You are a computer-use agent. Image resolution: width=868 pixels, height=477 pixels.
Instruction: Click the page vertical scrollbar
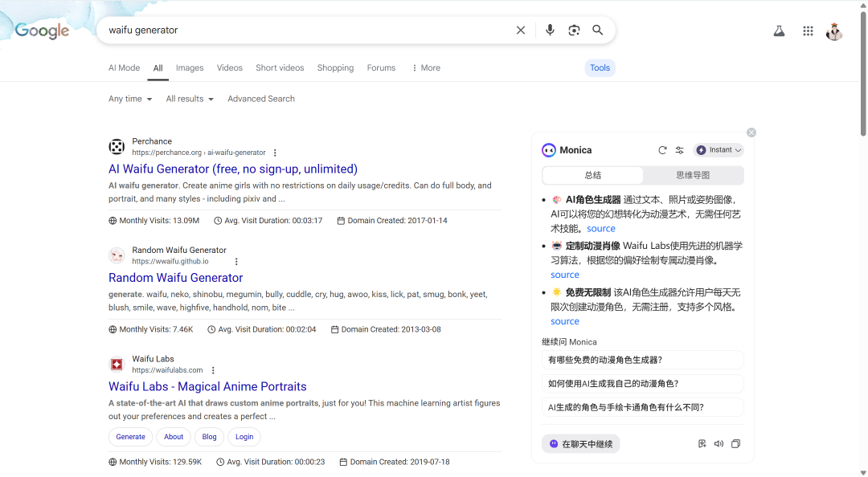(863, 73)
